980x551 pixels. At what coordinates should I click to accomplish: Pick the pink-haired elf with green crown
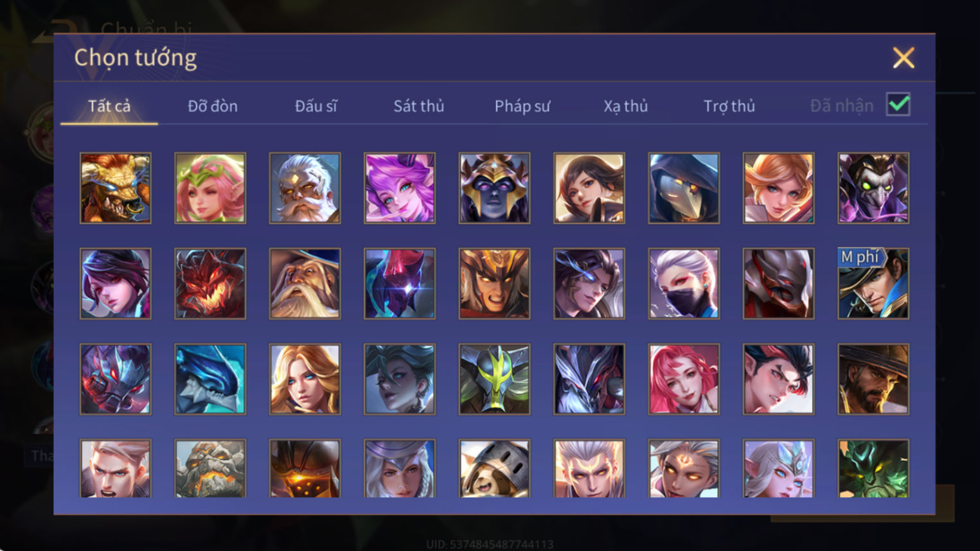click(x=210, y=188)
